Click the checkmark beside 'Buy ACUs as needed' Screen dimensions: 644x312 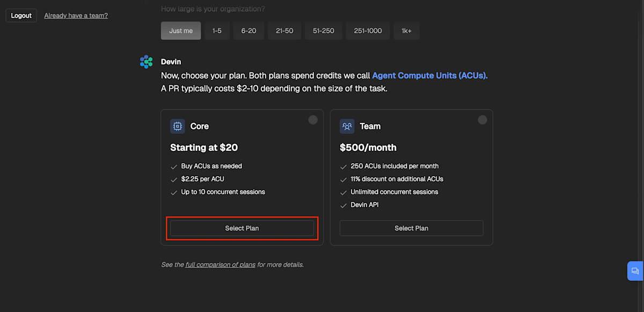(174, 167)
